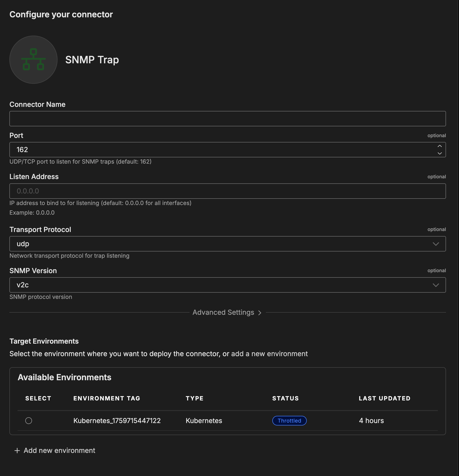Viewport: 459px width, 476px height.
Task: Click into the Port number field
Action: point(218,150)
